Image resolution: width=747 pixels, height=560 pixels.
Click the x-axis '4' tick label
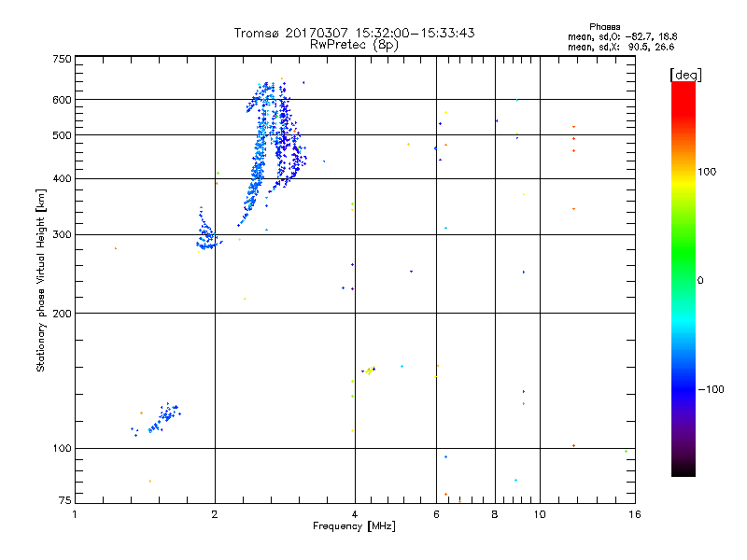[355, 514]
